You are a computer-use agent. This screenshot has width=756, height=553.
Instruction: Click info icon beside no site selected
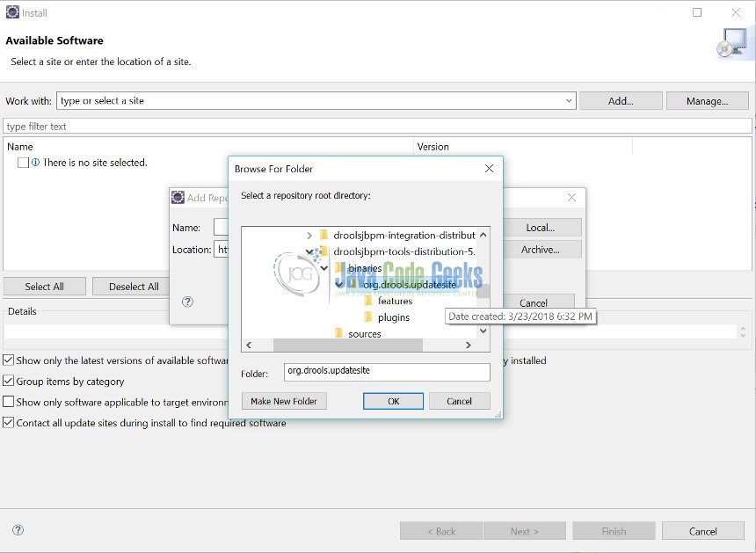[x=36, y=163]
